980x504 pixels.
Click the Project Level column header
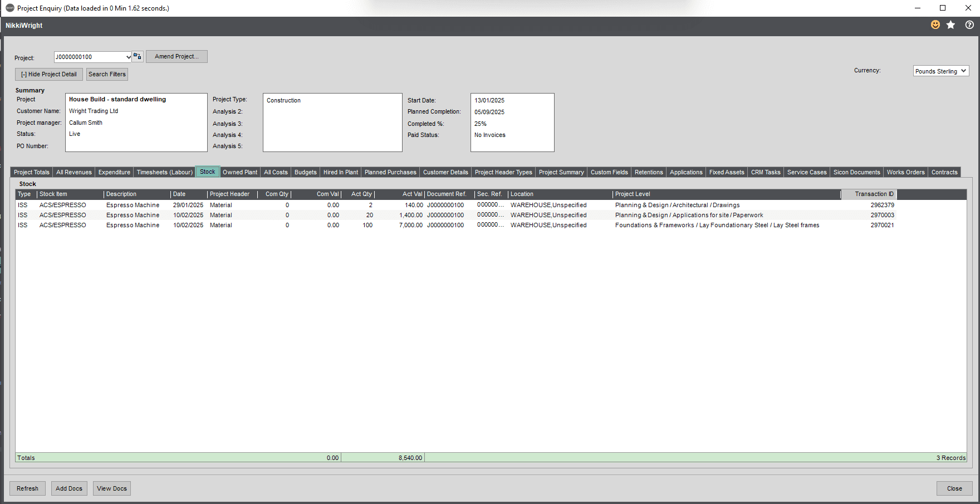(727, 194)
